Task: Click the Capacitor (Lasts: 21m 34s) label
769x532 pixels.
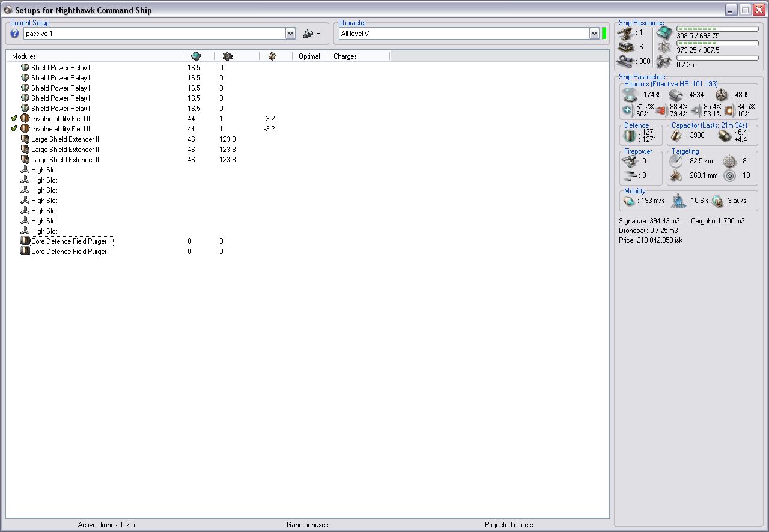Action: coord(710,125)
